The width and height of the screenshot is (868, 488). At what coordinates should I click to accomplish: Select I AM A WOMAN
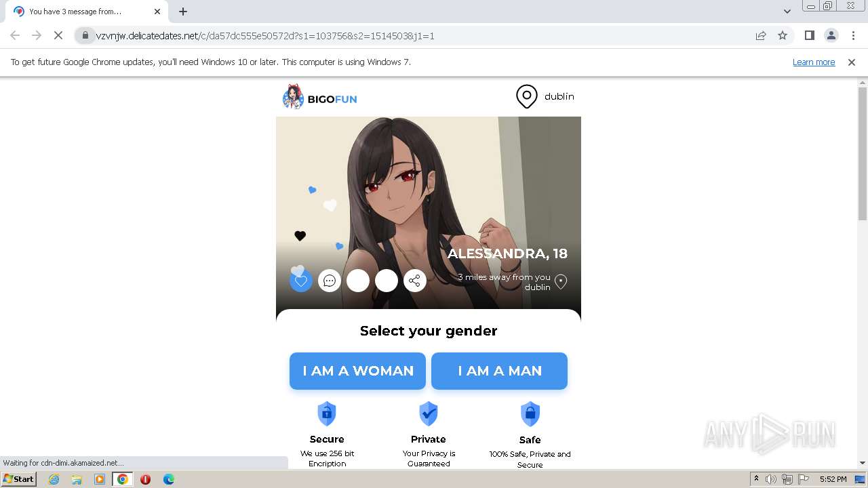[357, 371]
